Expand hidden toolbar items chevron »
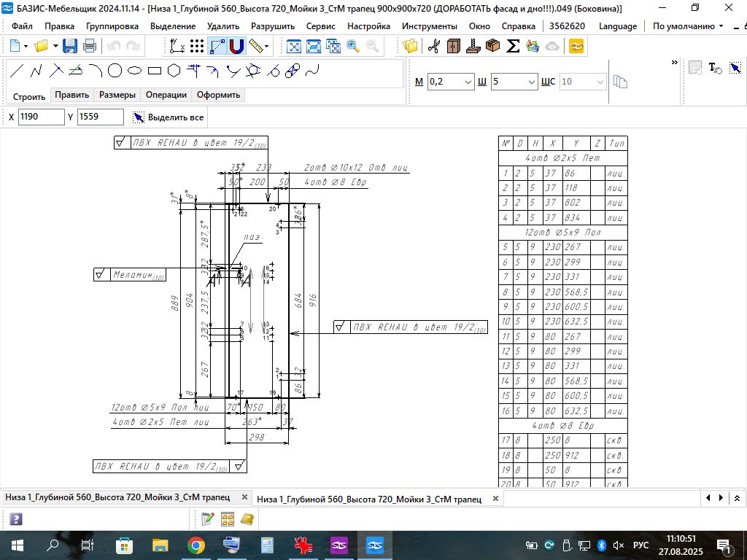 point(674,63)
